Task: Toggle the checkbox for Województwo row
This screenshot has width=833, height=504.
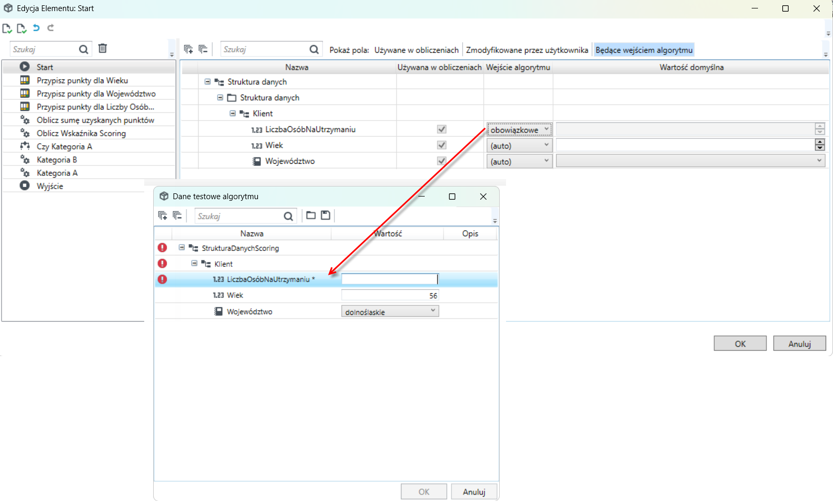Action: (x=442, y=161)
